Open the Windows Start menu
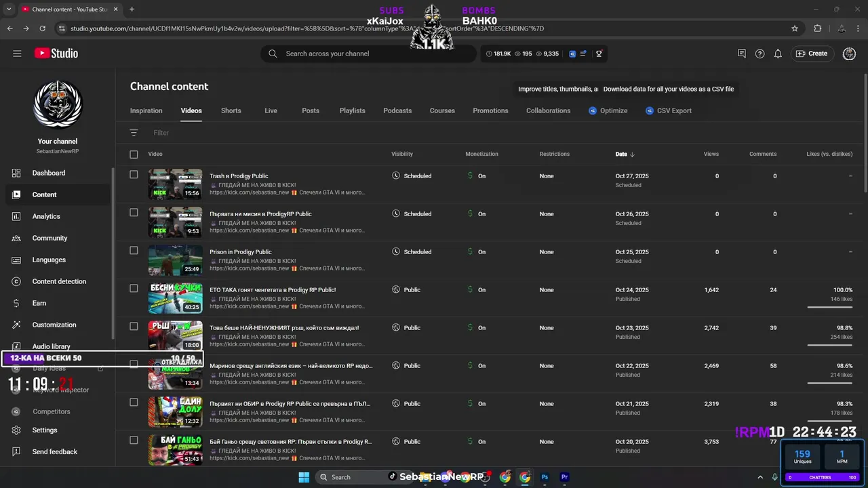 point(303,477)
